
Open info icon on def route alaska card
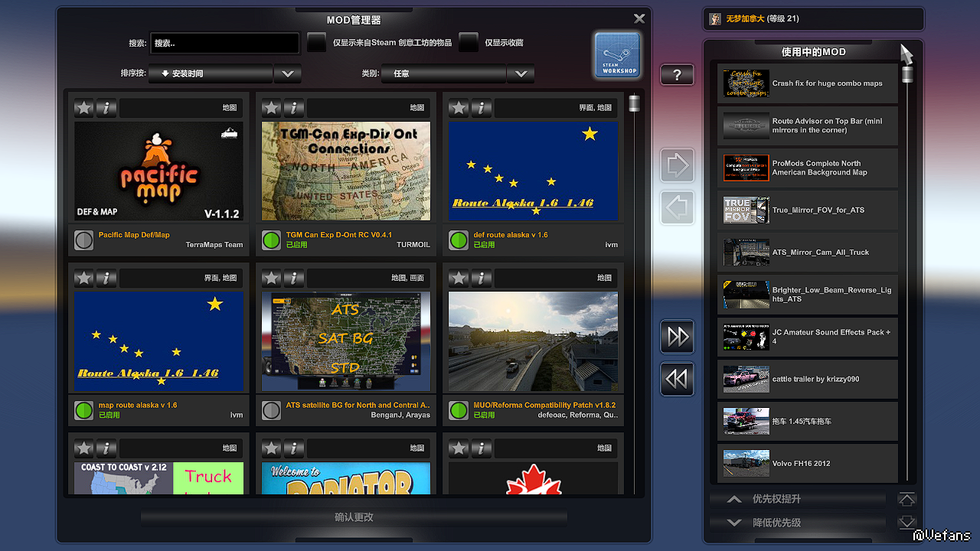481,108
